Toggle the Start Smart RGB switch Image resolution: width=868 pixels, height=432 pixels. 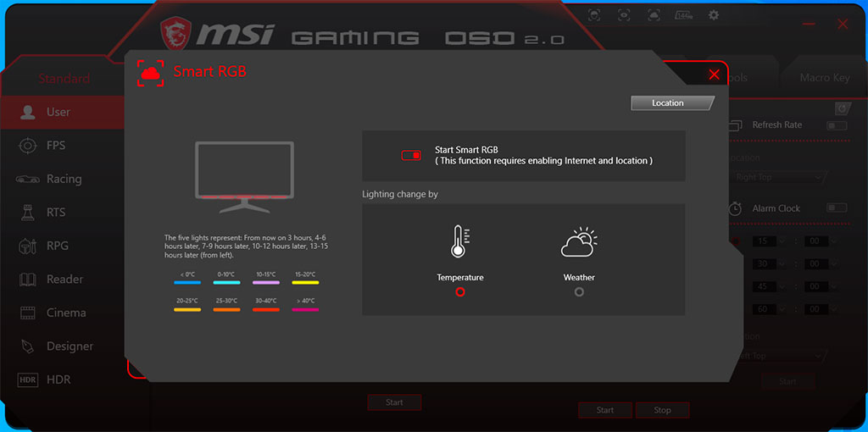click(411, 155)
